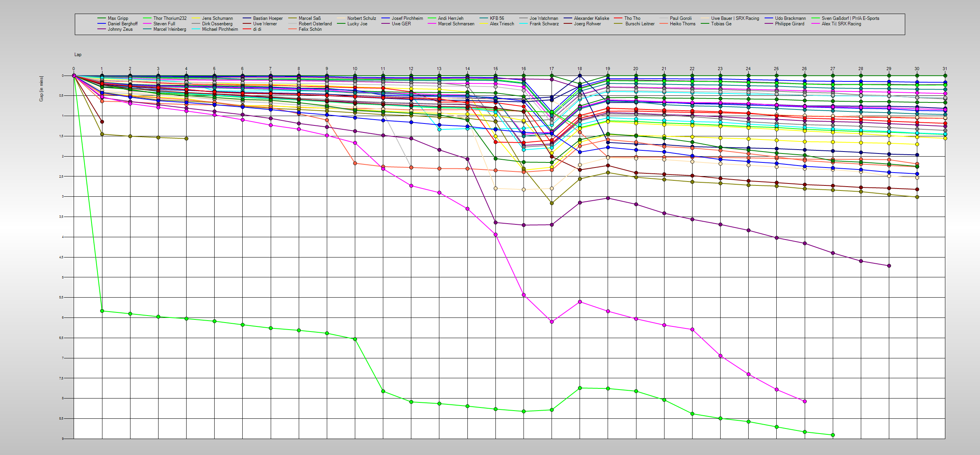Image resolution: width=980 pixels, height=455 pixels.
Task: Click the dark green line swatch beside Max Gripp
Action: click(102, 18)
